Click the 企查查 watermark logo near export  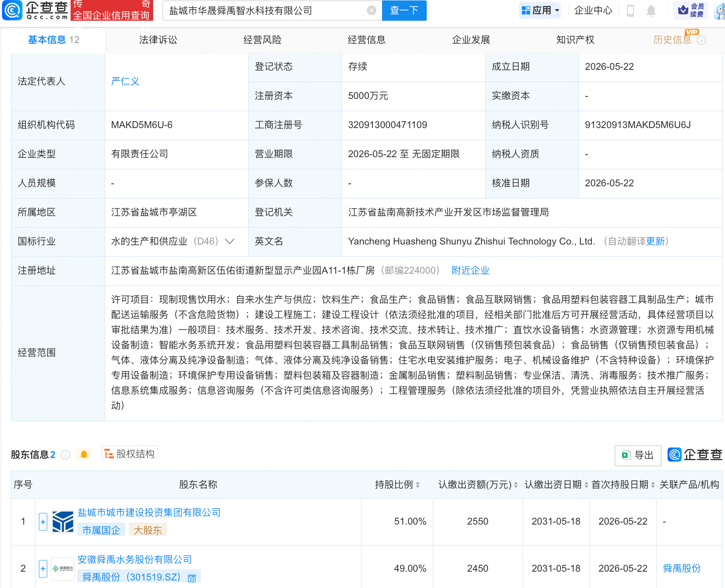695,455
